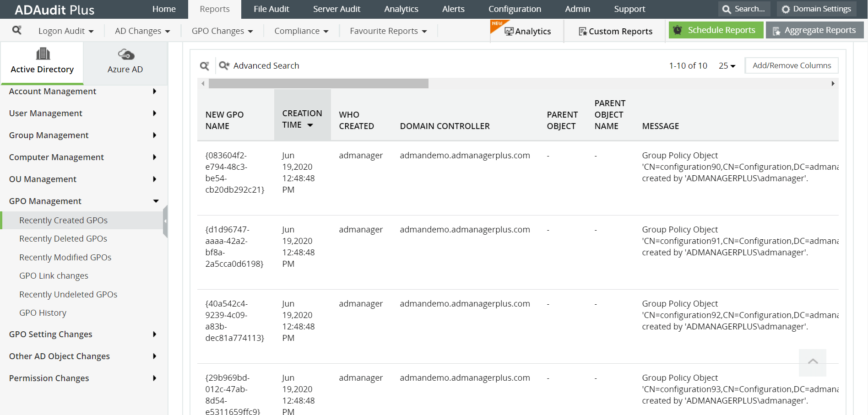Select the Azure AD cloud icon
The height and width of the screenshot is (415, 868).
pyautogui.click(x=125, y=54)
